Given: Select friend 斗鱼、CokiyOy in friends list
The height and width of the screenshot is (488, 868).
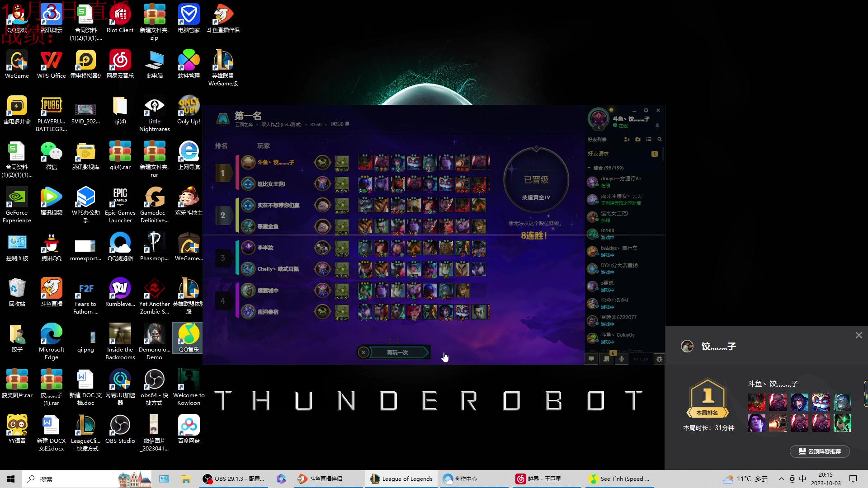Looking at the screenshot, I should [623, 338].
